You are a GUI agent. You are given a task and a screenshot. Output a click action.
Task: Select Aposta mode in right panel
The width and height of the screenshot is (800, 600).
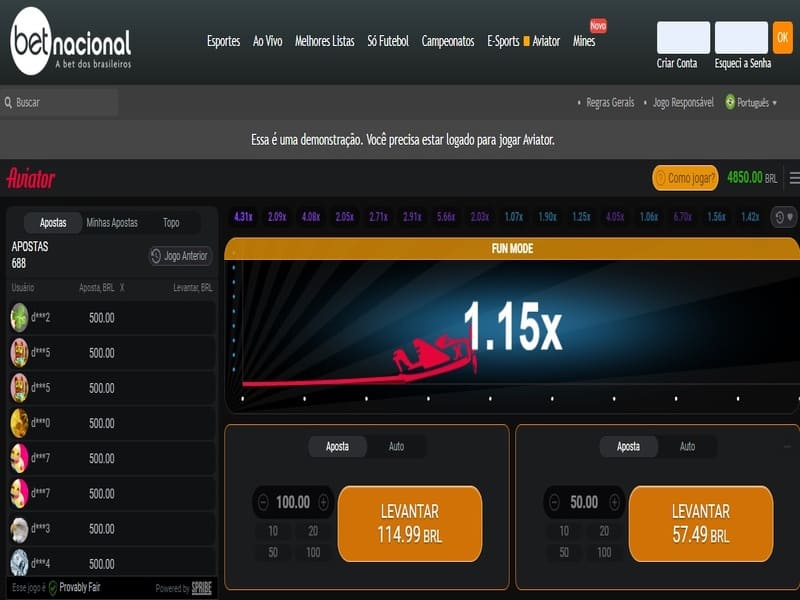[628, 446]
